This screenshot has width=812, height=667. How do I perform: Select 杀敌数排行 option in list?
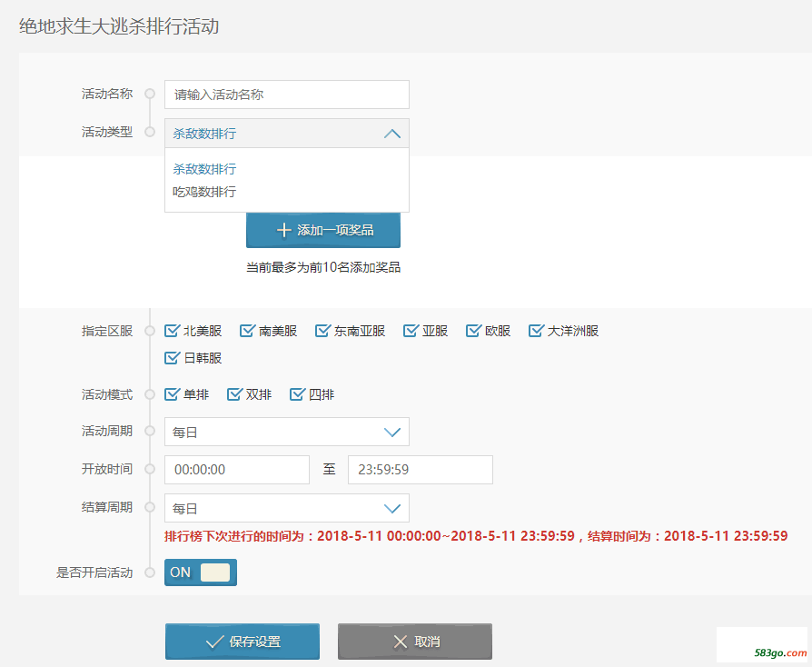click(x=204, y=169)
